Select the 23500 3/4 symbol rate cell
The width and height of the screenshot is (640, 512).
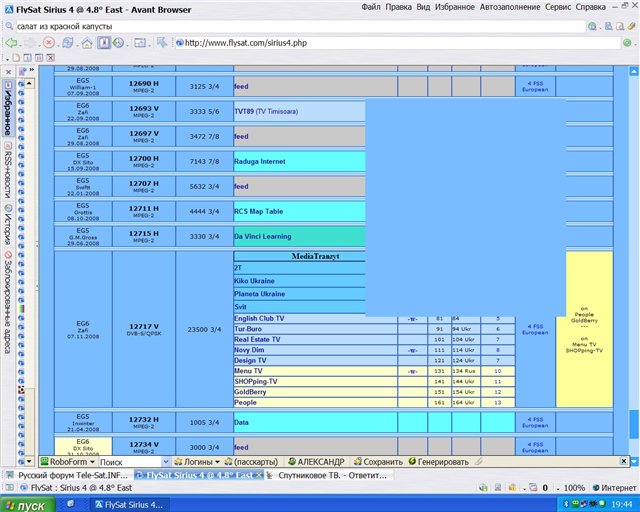click(x=204, y=329)
